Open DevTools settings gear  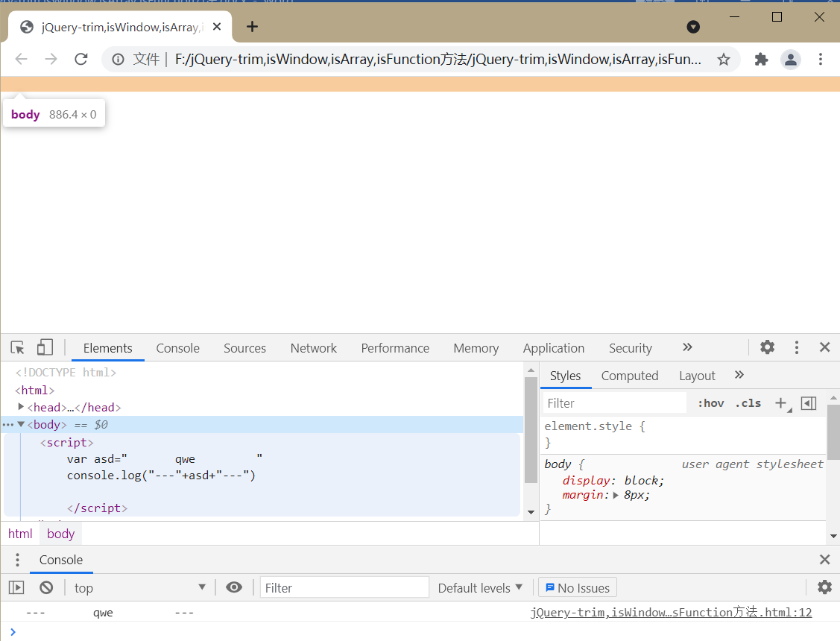click(x=767, y=347)
